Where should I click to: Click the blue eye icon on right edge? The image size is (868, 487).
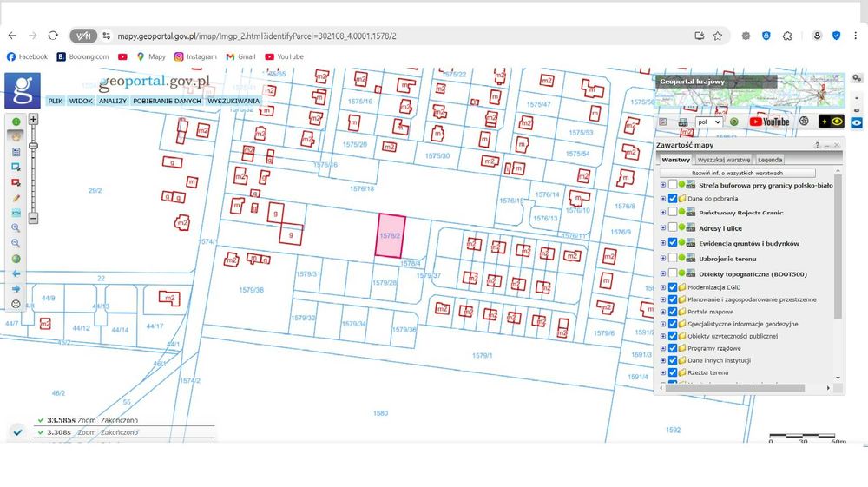(857, 123)
